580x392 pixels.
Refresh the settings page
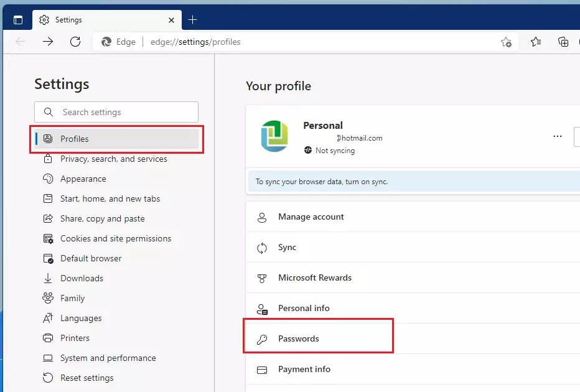tap(75, 42)
